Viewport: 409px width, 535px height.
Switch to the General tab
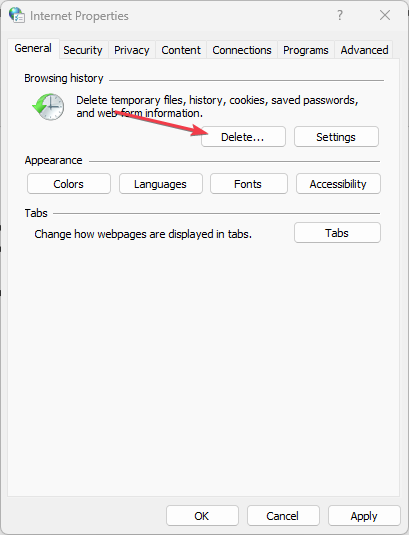pos(33,48)
